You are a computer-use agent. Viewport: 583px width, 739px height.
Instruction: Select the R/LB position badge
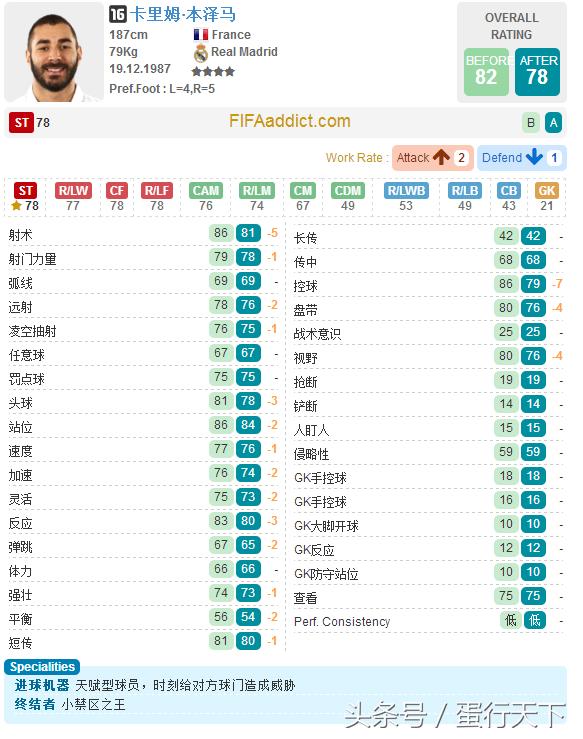coord(465,190)
